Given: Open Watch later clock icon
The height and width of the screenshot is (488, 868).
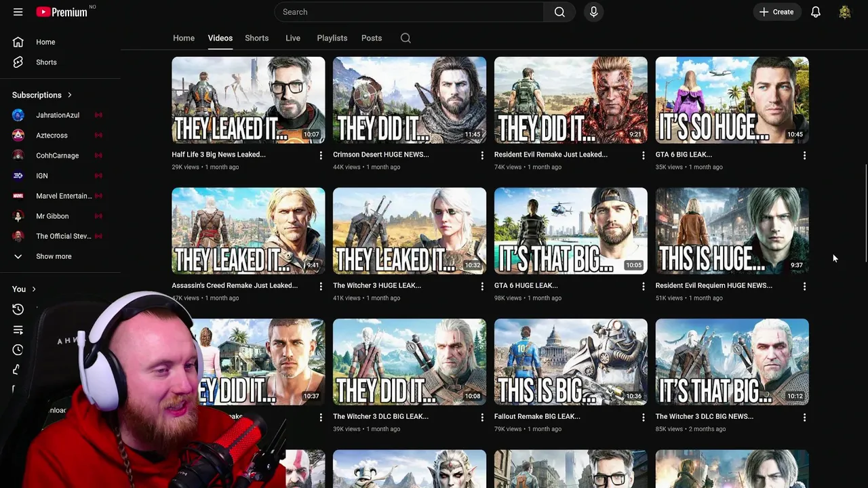Looking at the screenshot, I should click(18, 350).
